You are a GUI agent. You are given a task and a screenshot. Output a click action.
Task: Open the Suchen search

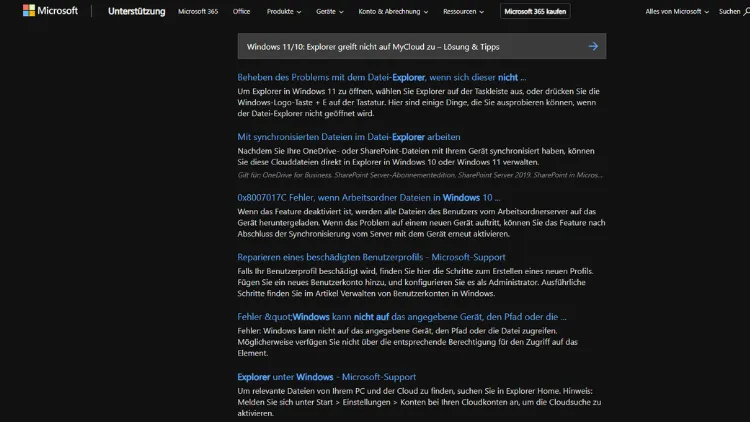tap(734, 11)
